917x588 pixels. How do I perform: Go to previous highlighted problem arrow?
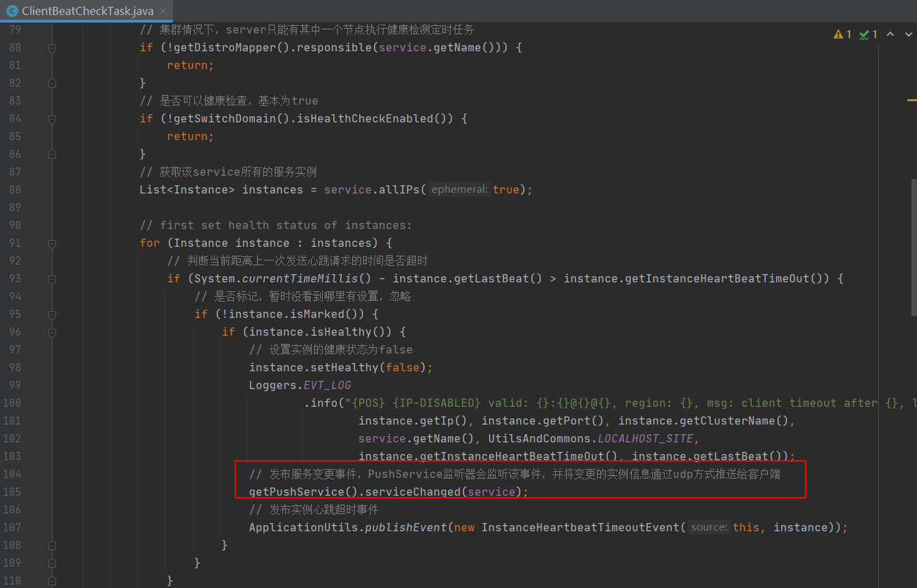point(890,34)
